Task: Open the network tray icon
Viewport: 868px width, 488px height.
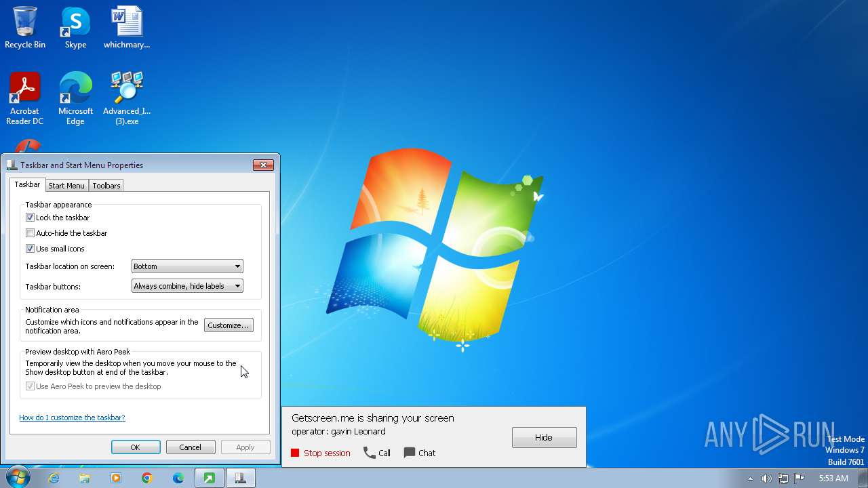Action: click(783, 479)
